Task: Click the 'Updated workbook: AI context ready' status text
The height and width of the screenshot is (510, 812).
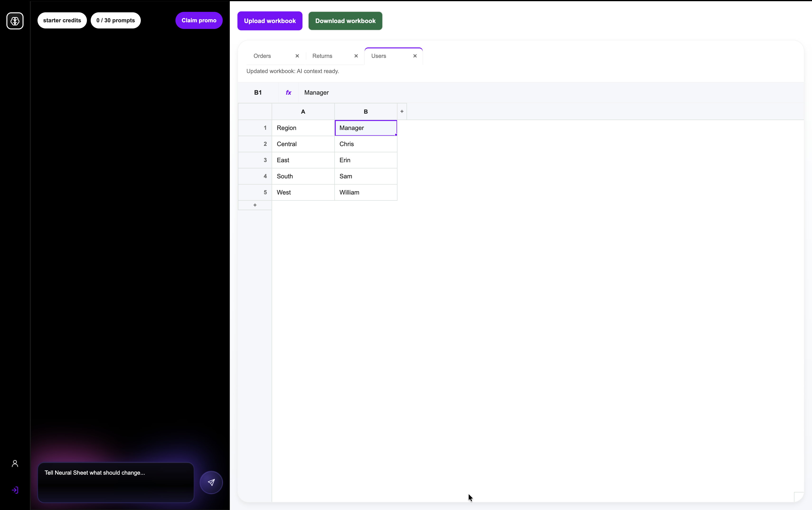Action: coord(292,71)
